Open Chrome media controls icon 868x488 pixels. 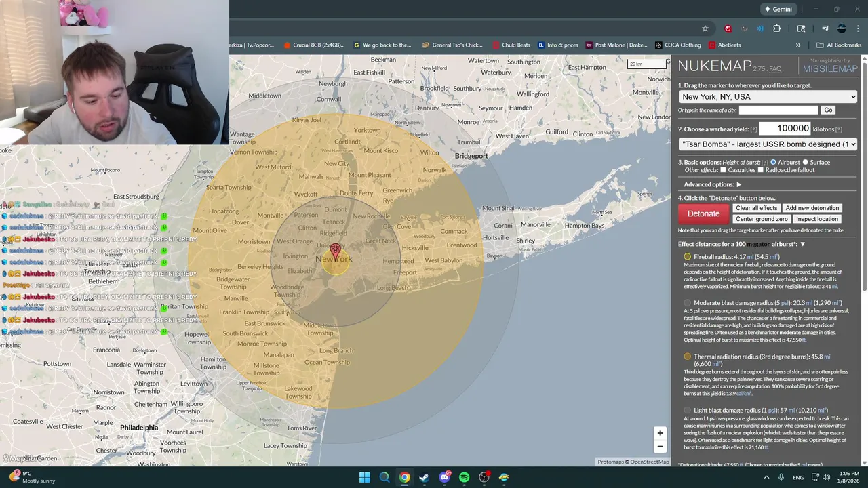point(825,28)
